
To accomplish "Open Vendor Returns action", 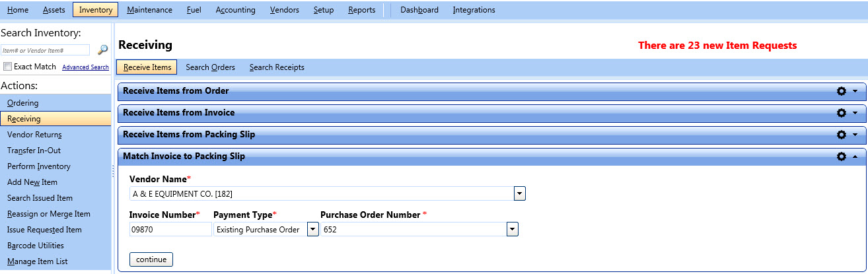I will 55,135.
